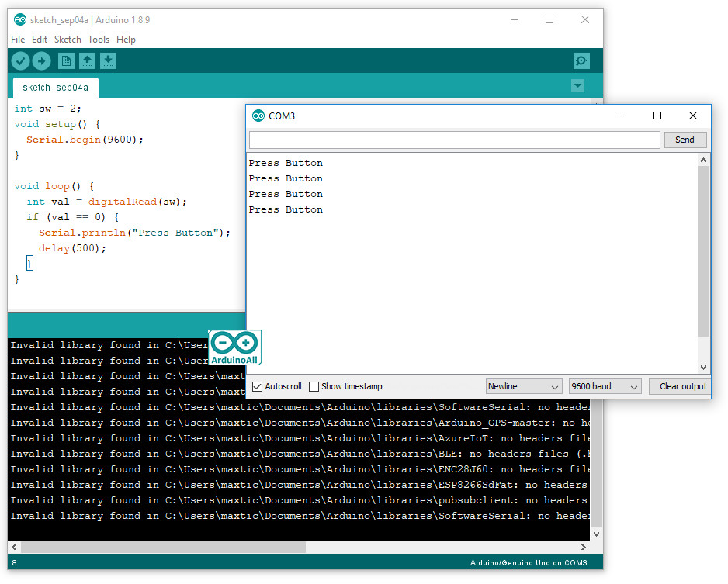Image resolution: width=728 pixels, height=584 pixels.
Task: Open the File menu
Action: (18, 40)
